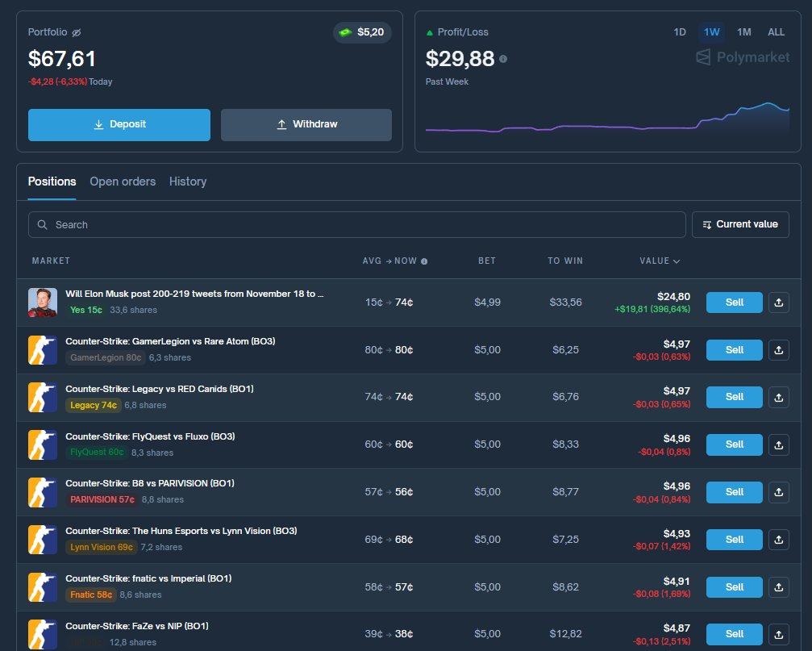Switch to the History tab
Screen dimensions: 812x651
(x=187, y=182)
